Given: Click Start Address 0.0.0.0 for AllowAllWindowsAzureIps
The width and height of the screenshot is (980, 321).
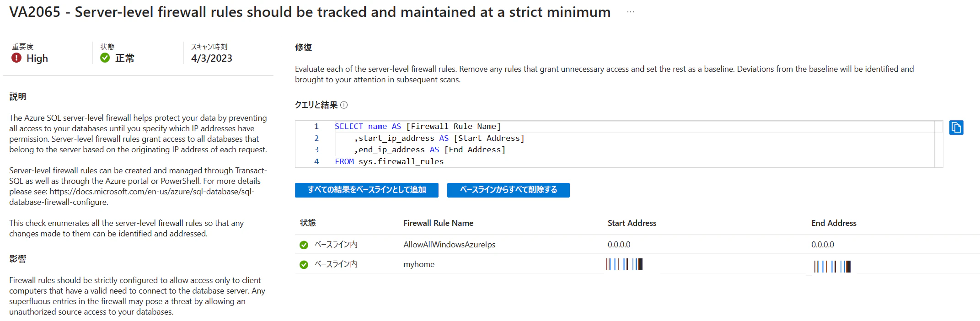Looking at the screenshot, I should (x=619, y=245).
